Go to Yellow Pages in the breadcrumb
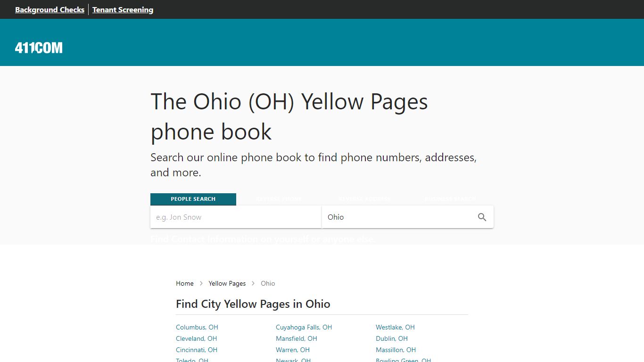 227,283
